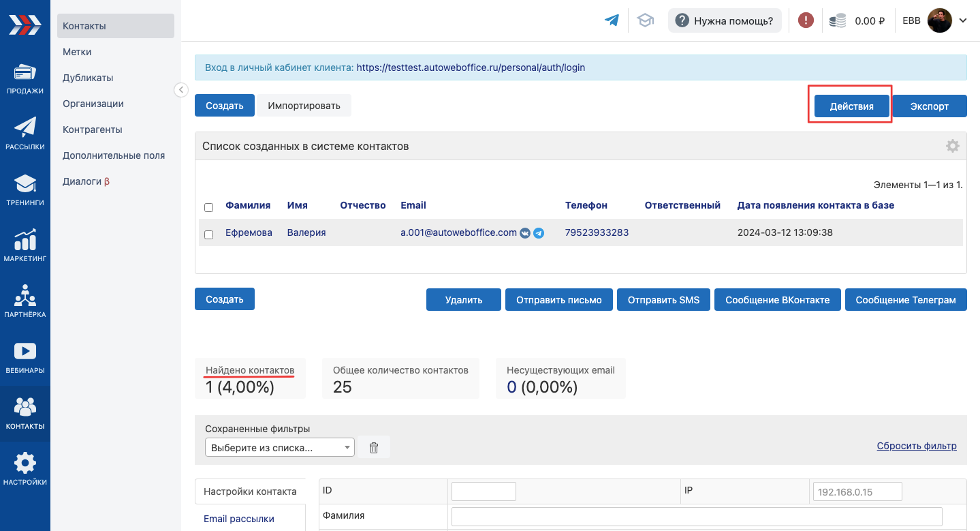Focus the Фамилия filter input field
980x531 pixels.
(x=697, y=517)
